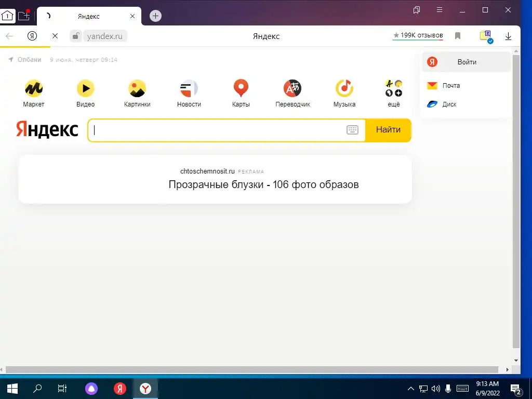Expand more services with ещё
The height and width of the screenshot is (399, 532).
click(394, 93)
